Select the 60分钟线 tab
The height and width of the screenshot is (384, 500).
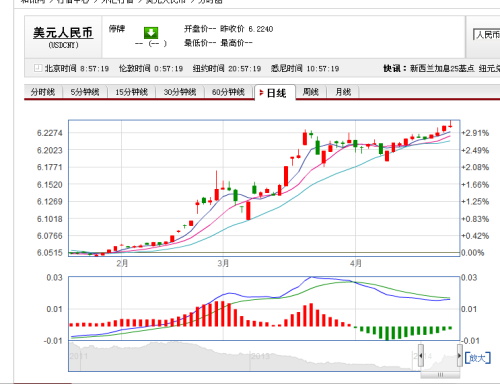[228, 92]
